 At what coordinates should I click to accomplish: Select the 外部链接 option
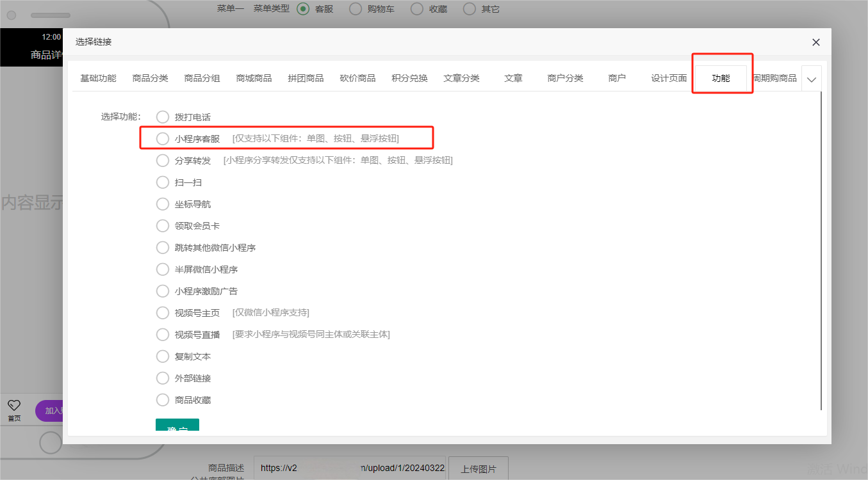point(163,378)
